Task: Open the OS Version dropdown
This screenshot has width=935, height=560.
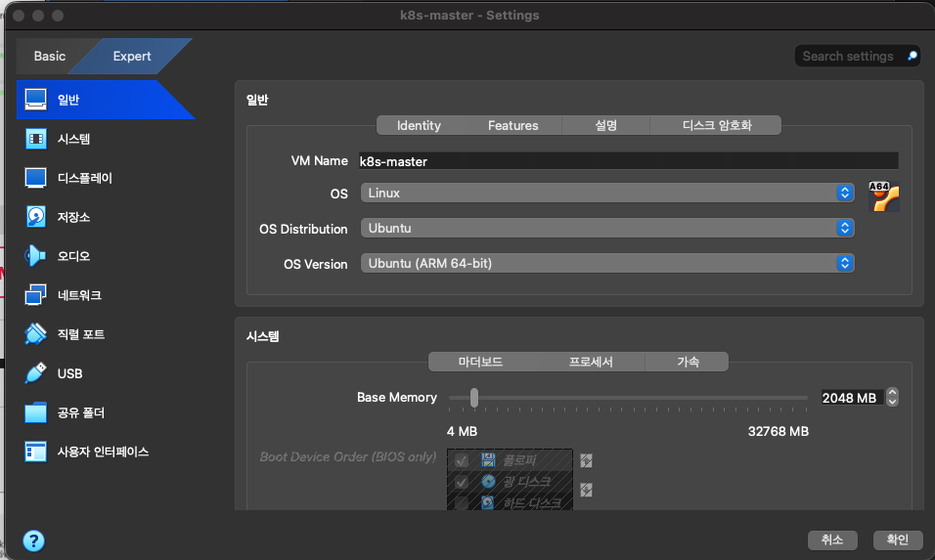Action: pyautogui.click(x=607, y=263)
